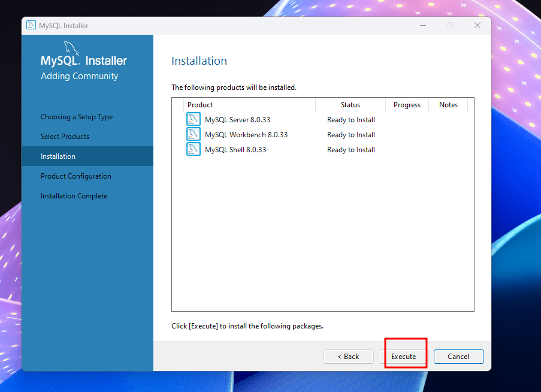This screenshot has width=541, height=392.
Task: Jump to the Installation Complete step
Action: tap(74, 195)
